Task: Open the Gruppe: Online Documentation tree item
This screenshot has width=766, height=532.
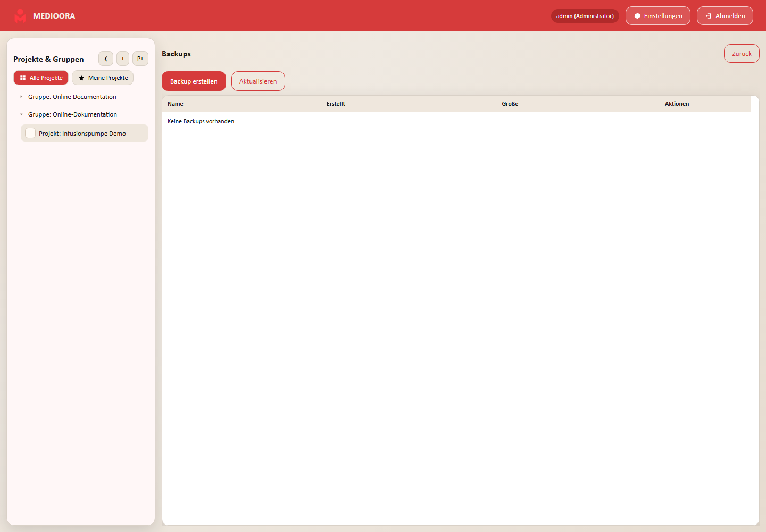Action: (72, 97)
